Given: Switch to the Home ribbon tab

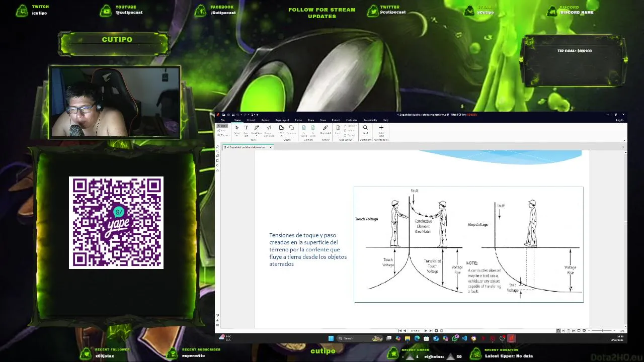Looking at the screenshot, I should pos(237,120).
